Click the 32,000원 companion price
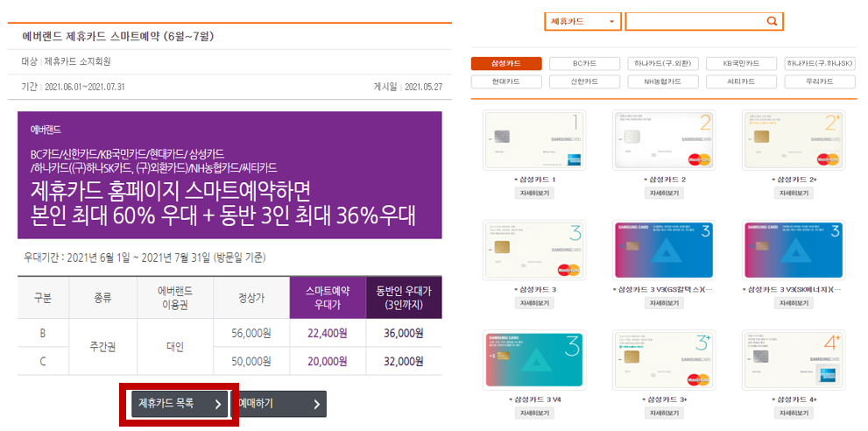 point(404,361)
